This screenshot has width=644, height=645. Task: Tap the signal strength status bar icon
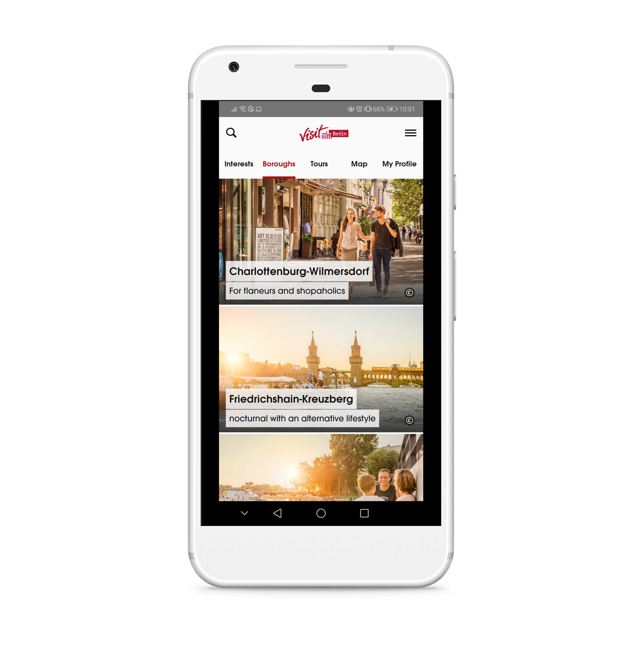[x=234, y=108]
